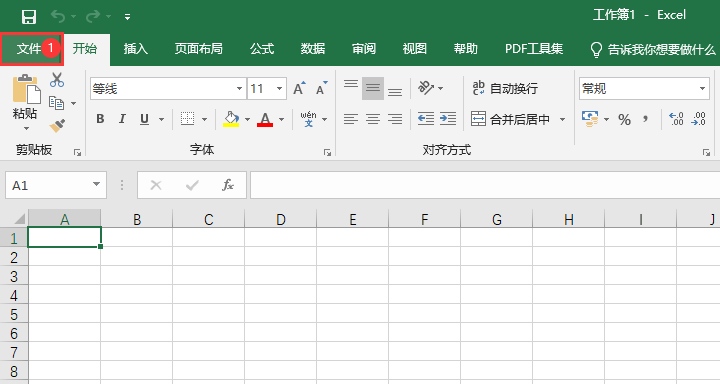Image resolution: width=720 pixels, height=384 pixels.
Task: Toggle Underline formatting
Action: pos(144,119)
